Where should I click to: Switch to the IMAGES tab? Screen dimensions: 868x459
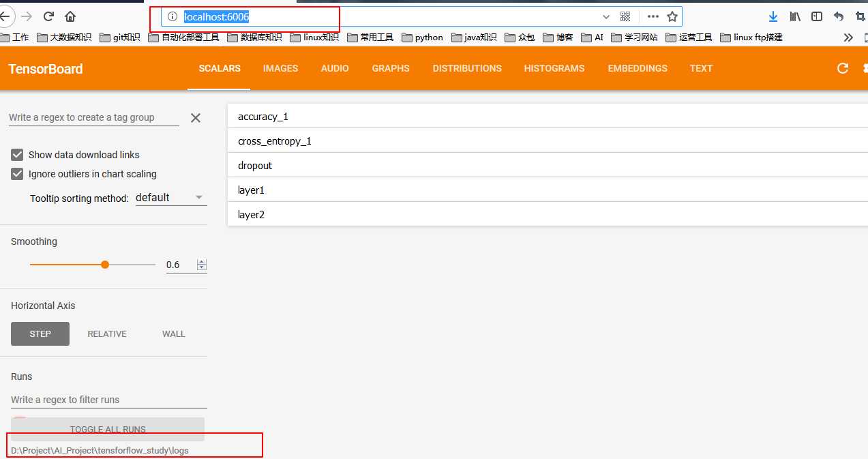(x=281, y=68)
